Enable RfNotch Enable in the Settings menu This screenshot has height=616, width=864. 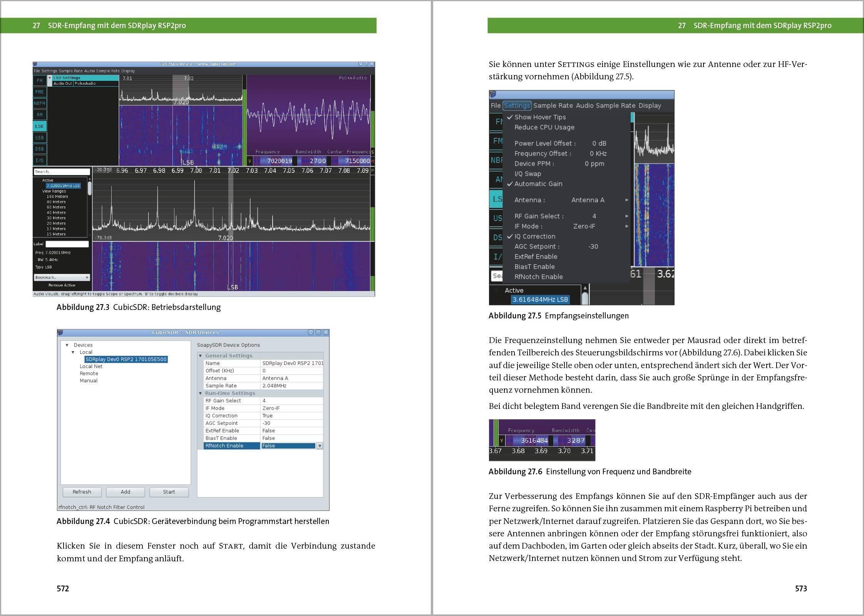pos(538,276)
